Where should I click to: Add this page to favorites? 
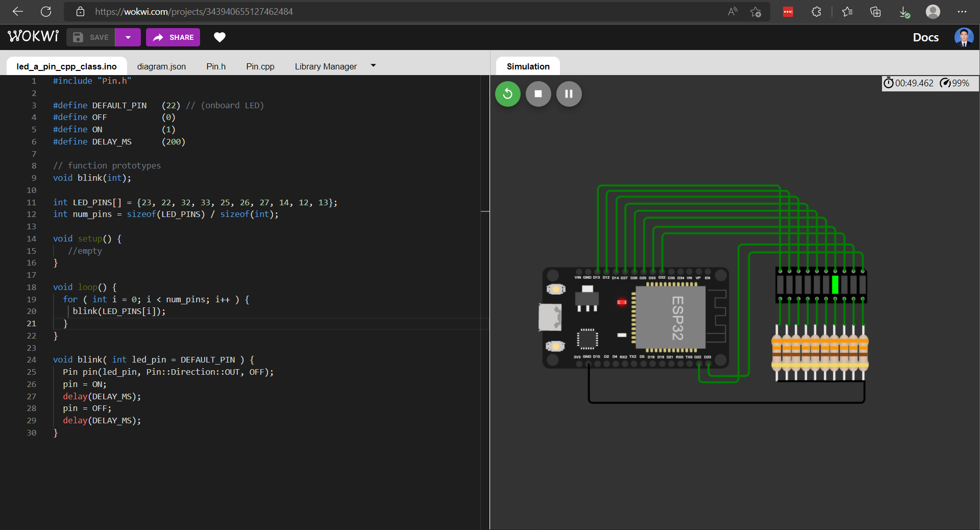tap(756, 11)
